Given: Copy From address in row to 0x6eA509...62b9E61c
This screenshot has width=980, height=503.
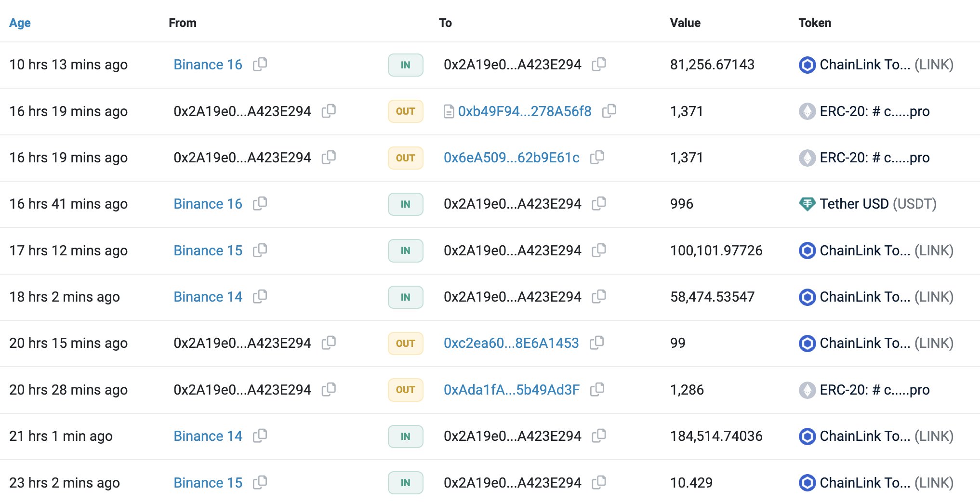Looking at the screenshot, I should click(329, 157).
